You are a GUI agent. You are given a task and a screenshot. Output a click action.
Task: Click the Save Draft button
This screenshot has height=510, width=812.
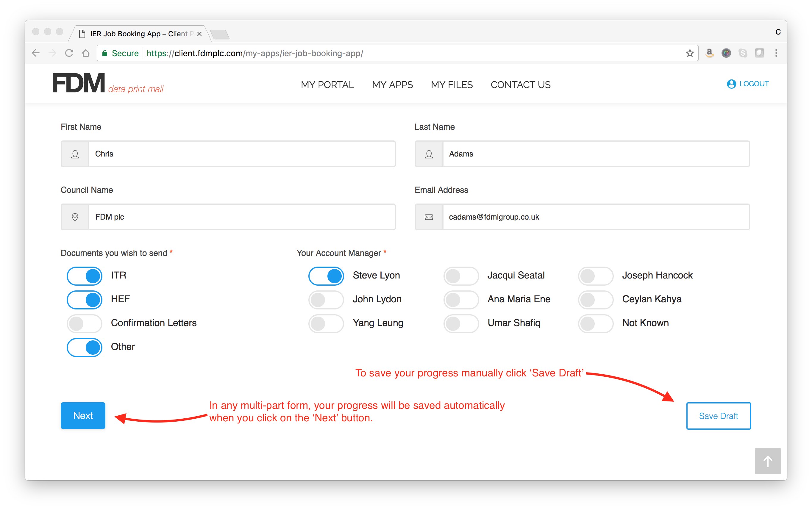718,416
